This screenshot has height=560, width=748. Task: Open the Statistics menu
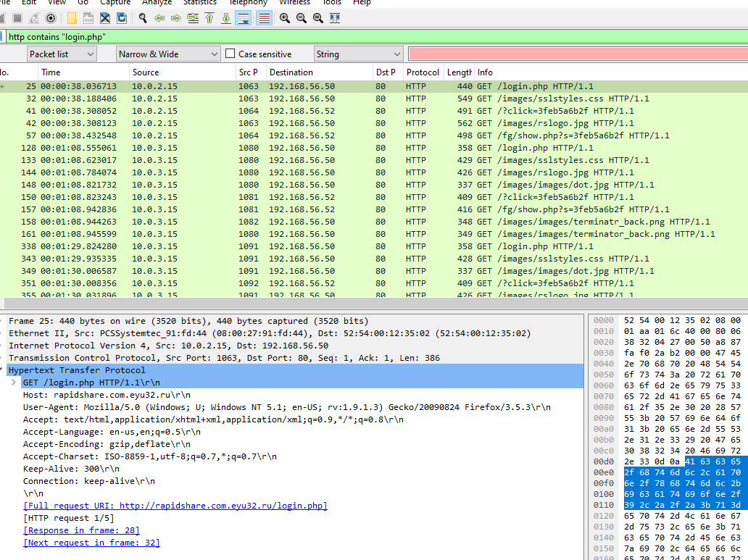pyautogui.click(x=200, y=3)
